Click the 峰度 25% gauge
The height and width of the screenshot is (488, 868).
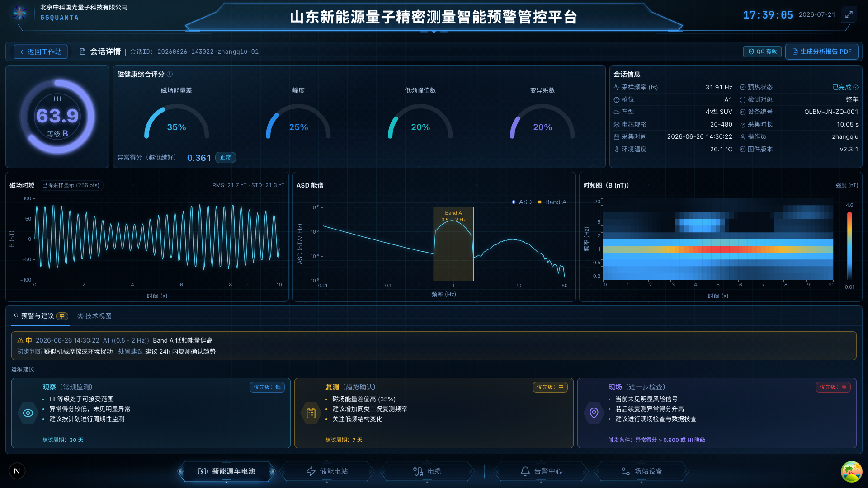(298, 121)
